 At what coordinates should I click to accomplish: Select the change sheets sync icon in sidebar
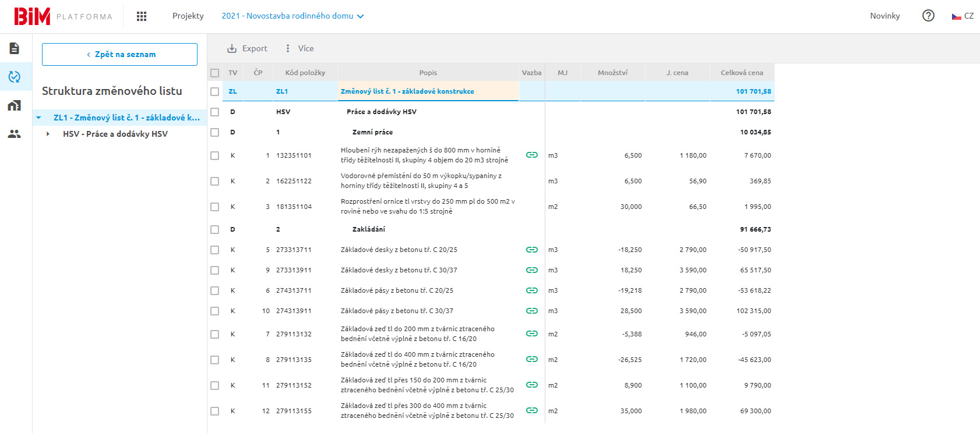[15, 77]
